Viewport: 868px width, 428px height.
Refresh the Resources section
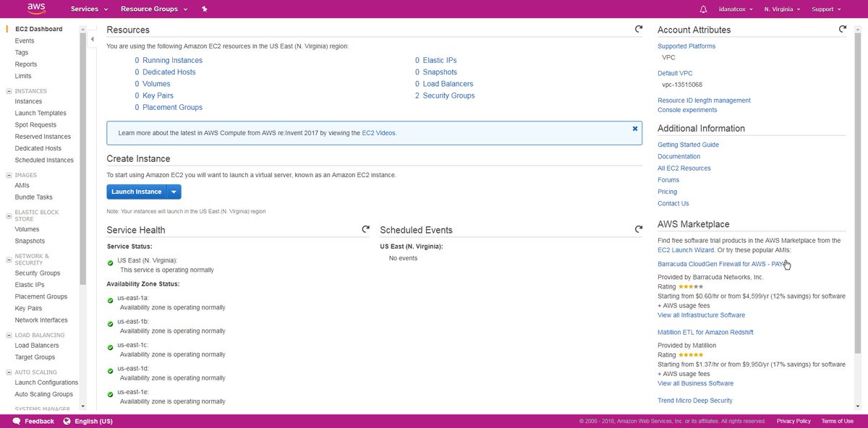(638, 29)
